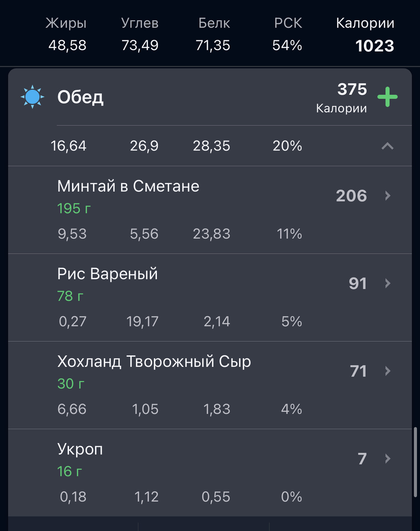Tap the Хохланд Творожный Сыр item name

point(154,362)
